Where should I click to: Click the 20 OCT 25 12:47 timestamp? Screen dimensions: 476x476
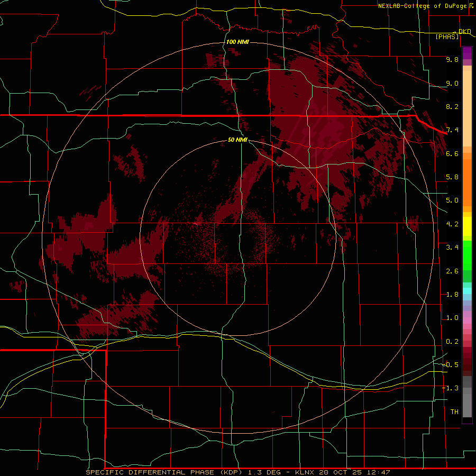(x=354, y=472)
